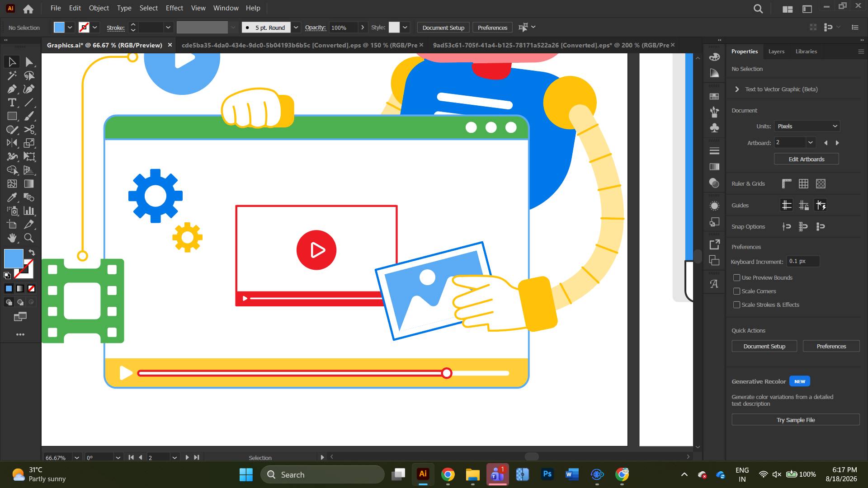Viewport: 868px width, 488px height.
Task: Pick the Zoom tool
Action: (29, 238)
